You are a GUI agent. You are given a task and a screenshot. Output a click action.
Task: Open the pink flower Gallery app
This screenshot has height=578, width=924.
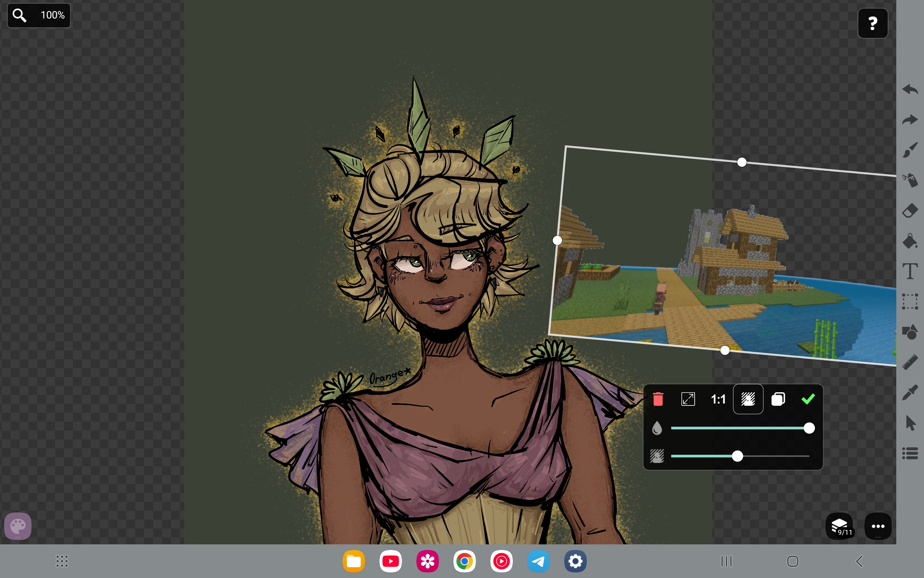pyautogui.click(x=427, y=561)
